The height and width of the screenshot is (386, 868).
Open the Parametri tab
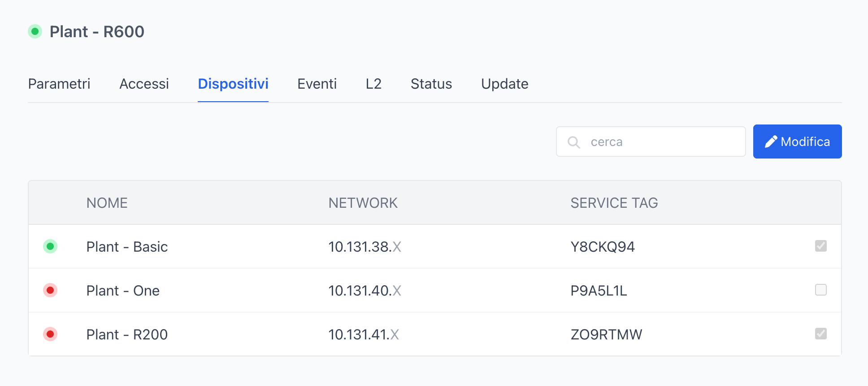pyautogui.click(x=59, y=84)
